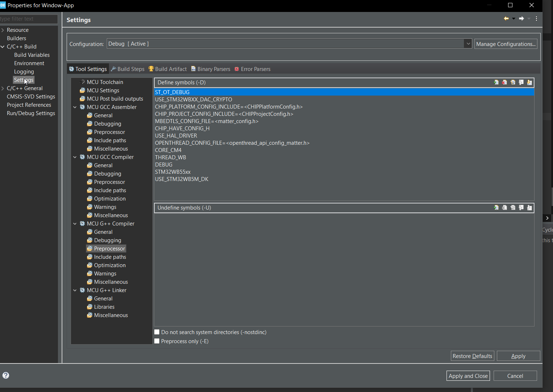Viewport: 553px width, 392px height.
Task: Click the forward navigation arrow
Action: tap(521, 18)
